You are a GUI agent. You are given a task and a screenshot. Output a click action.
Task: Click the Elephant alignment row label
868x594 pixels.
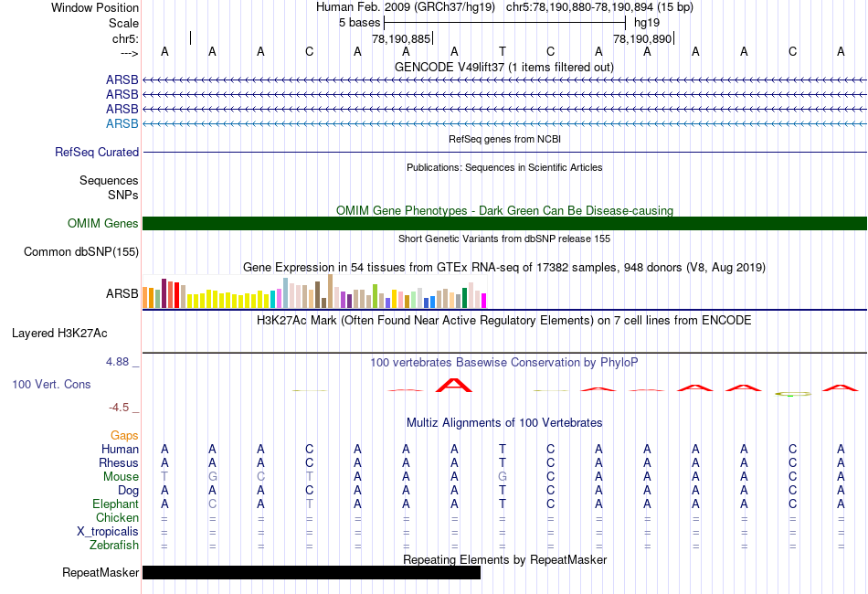click(x=115, y=504)
